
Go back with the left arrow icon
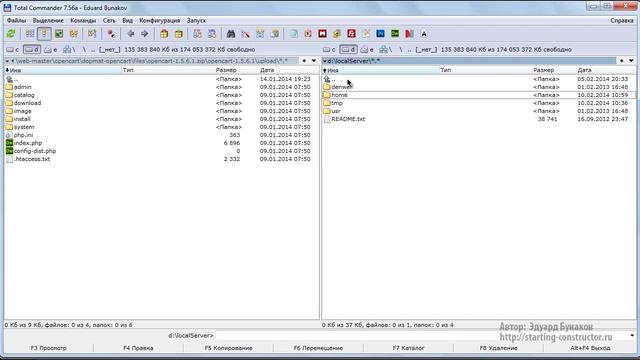130,34
